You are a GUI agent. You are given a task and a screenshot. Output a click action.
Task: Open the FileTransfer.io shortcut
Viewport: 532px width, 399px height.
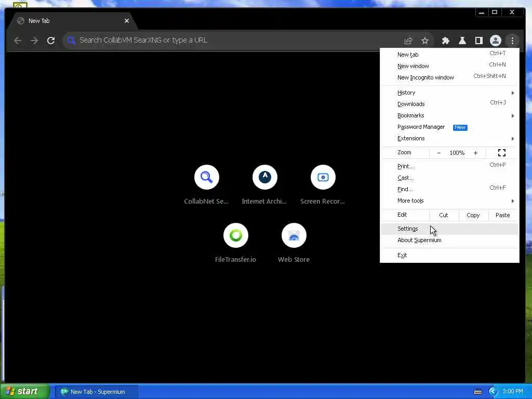[x=235, y=243]
